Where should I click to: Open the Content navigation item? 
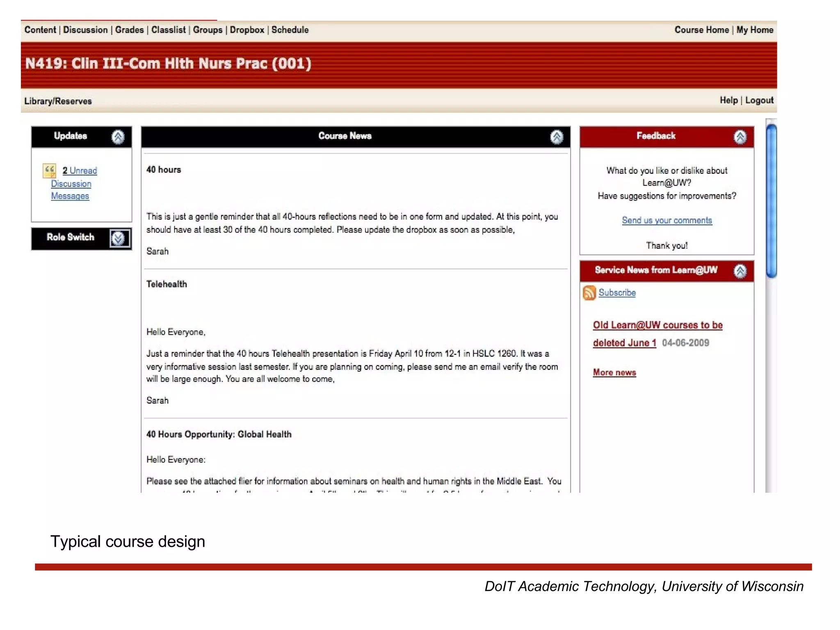[x=40, y=30]
